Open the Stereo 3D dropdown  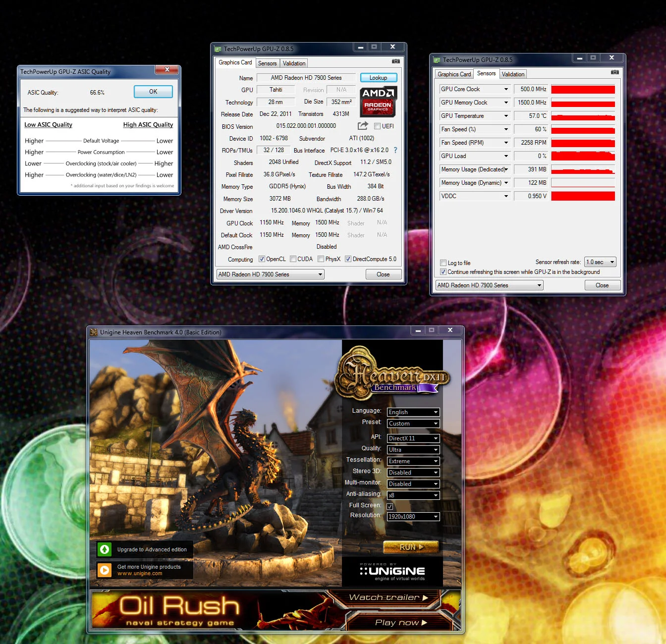413,473
